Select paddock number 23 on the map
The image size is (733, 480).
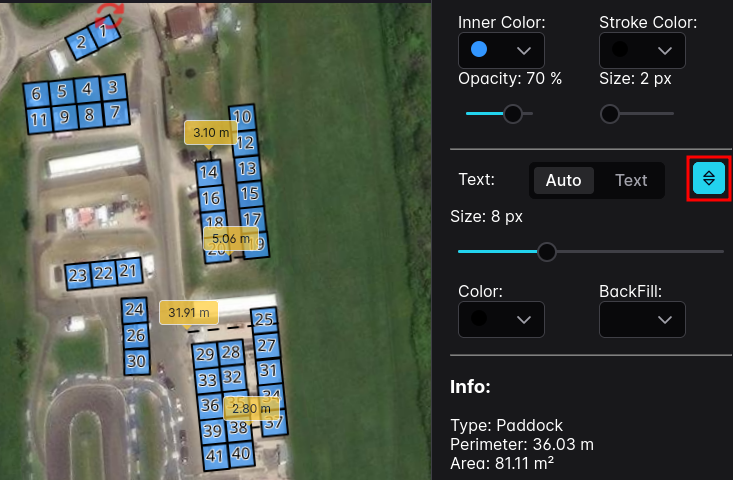click(x=78, y=276)
